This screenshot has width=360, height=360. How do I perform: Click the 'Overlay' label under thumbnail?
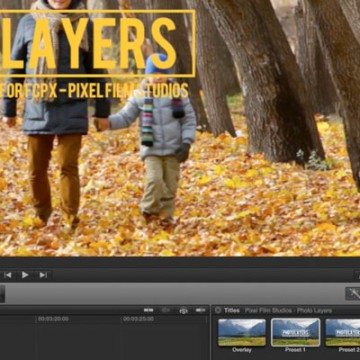pos(242,350)
